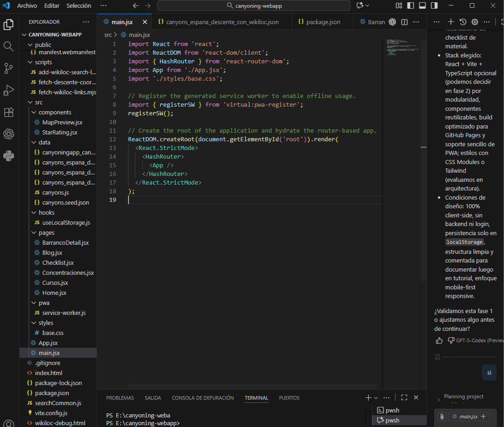The height and width of the screenshot is (427, 504).
Task: Open the Source Control view
Action: coord(8,68)
